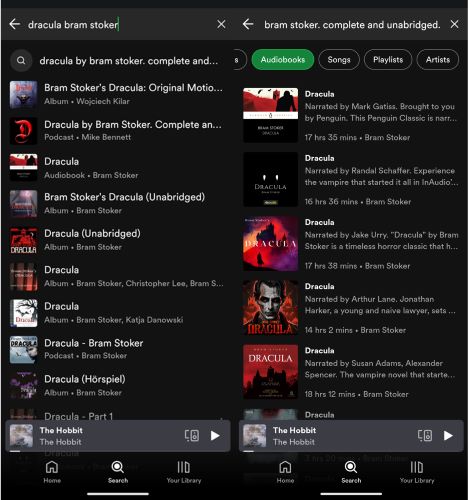Focus the right screen's search field
The height and width of the screenshot is (500, 469).
[352, 25]
